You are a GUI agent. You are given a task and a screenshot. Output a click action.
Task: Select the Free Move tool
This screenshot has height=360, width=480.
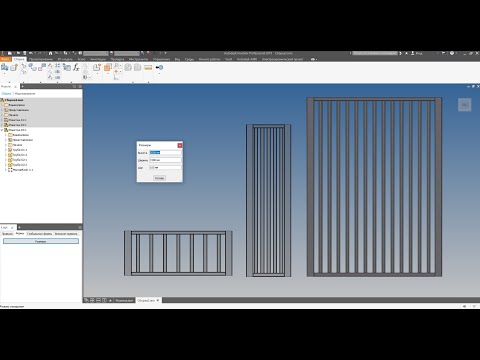24,66
